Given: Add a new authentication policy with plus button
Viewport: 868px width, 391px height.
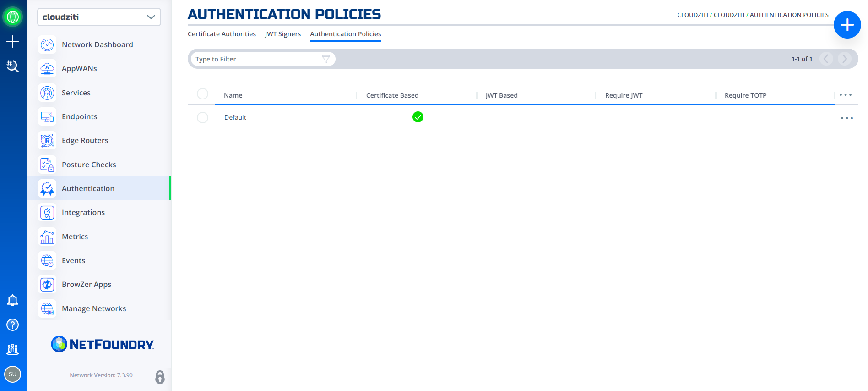Looking at the screenshot, I should pos(847,25).
